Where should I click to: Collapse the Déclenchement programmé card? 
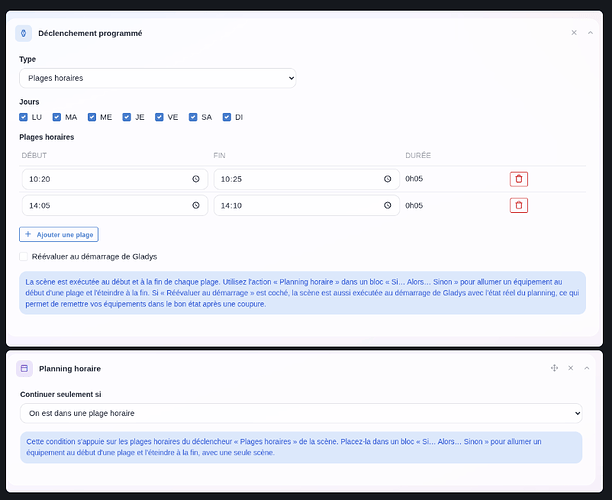tap(591, 33)
